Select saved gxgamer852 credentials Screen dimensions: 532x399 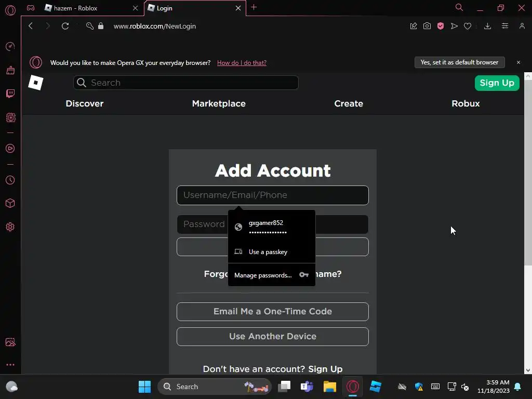(x=271, y=227)
